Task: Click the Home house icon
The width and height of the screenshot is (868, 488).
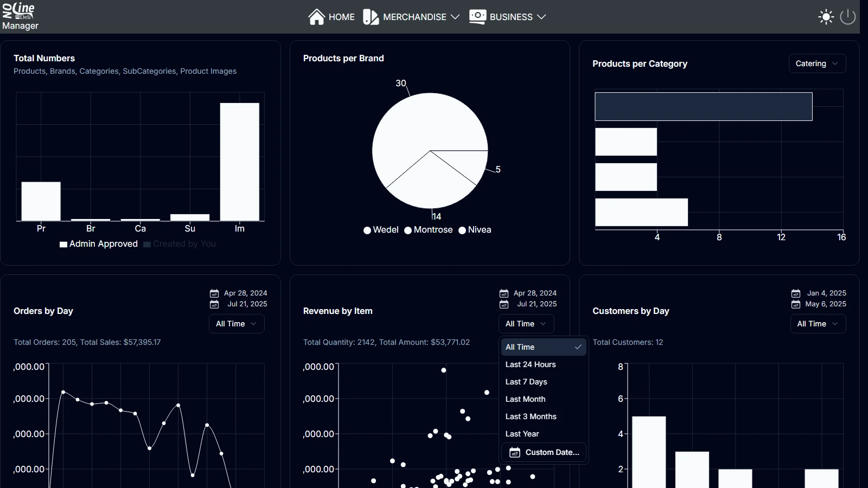Action: [x=317, y=17]
